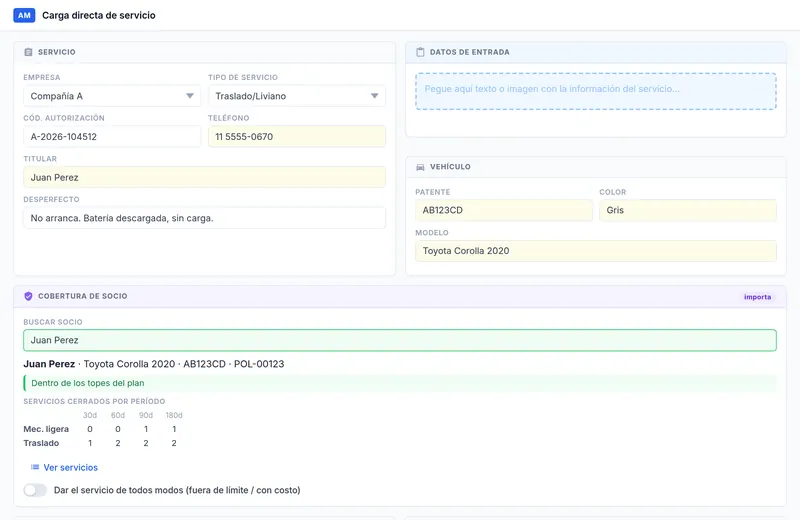Focus the Titular field with Juan Perez

pos(204,178)
